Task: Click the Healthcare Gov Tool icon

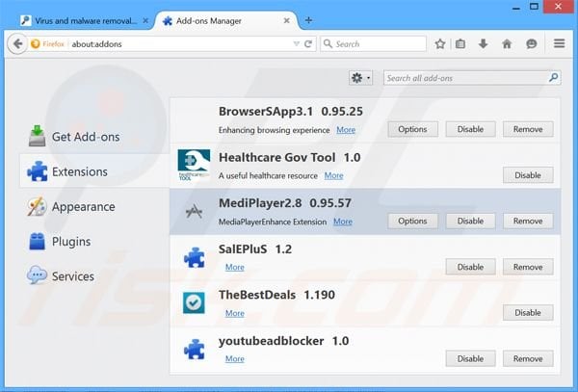Action: [x=194, y=165]
